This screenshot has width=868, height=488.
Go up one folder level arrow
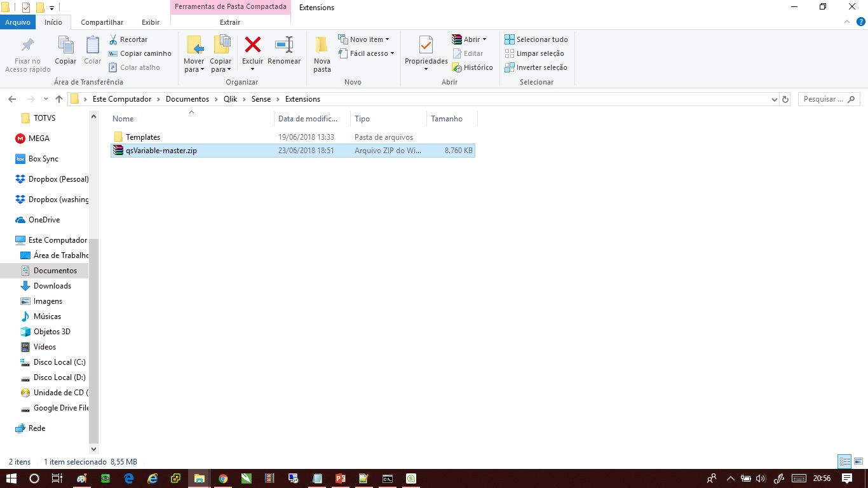coord(59,99)
